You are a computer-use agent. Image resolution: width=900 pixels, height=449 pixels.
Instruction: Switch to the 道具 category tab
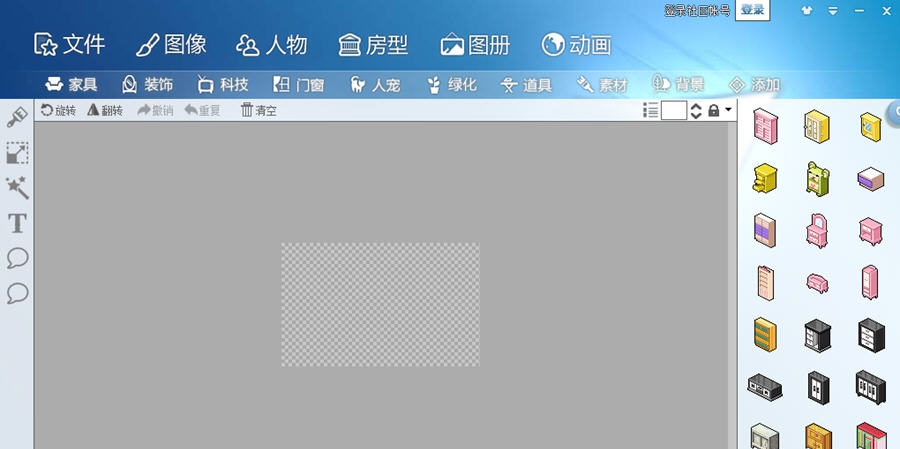(x=526, y=85)
